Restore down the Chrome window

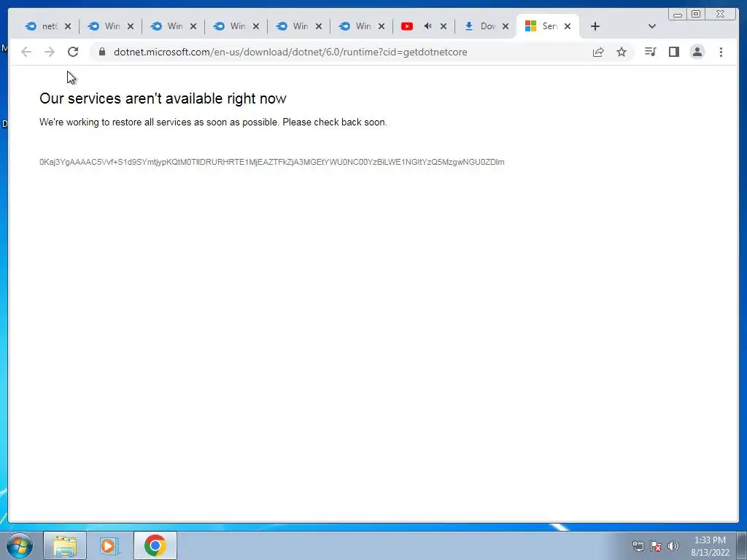point(696,15)
